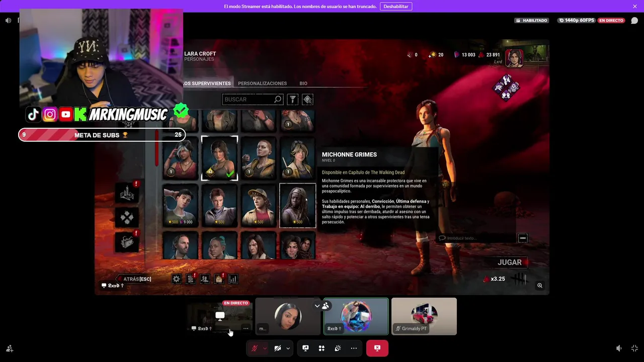Disconnect from the call with red button
Image resolution: width=644 pixels, height=362 pixels.
click(x=377, y=348)
